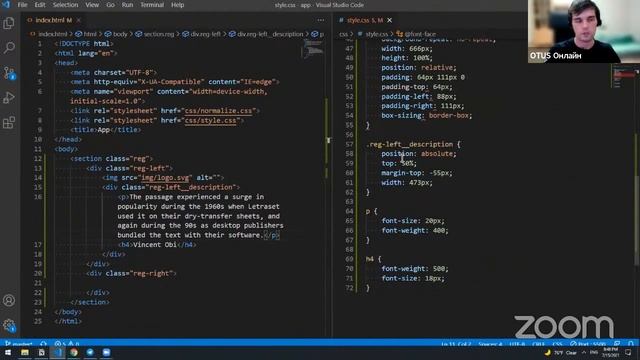Click the weather widget in the taskbar
The height and width of the screenshot is (360, 640).
tap(561, 353)
